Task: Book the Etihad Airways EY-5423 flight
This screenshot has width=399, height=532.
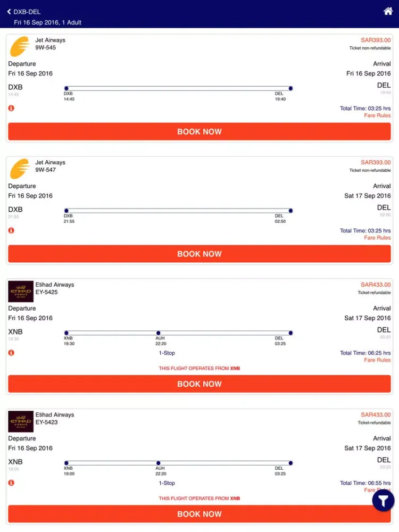Action: click(199, 514)
